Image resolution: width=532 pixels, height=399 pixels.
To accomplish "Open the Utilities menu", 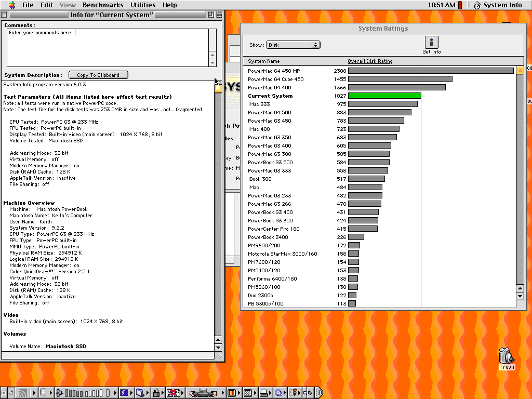I will click(x=143, y=5).
